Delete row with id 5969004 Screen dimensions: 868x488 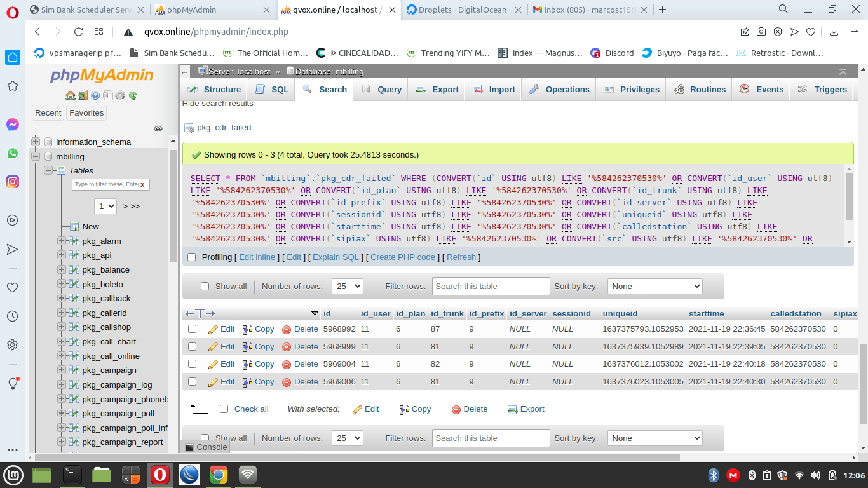coord(300,364)
